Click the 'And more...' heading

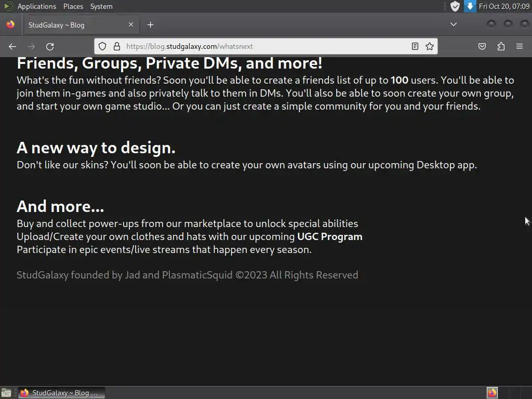point(60,206)
